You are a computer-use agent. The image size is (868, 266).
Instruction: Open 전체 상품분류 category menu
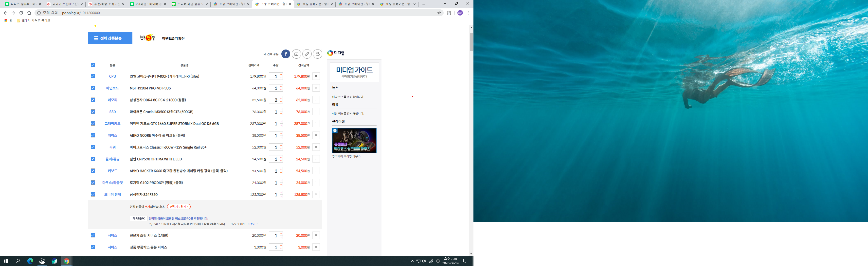click(x=110, y=38)
